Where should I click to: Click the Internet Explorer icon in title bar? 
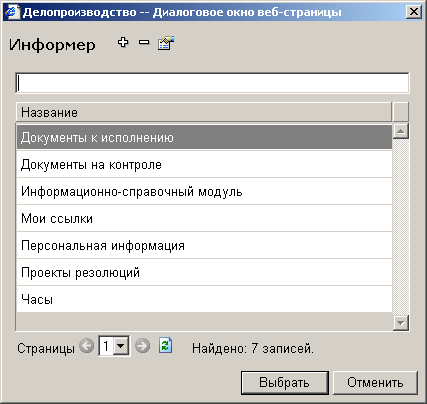(x=12, y=12)
